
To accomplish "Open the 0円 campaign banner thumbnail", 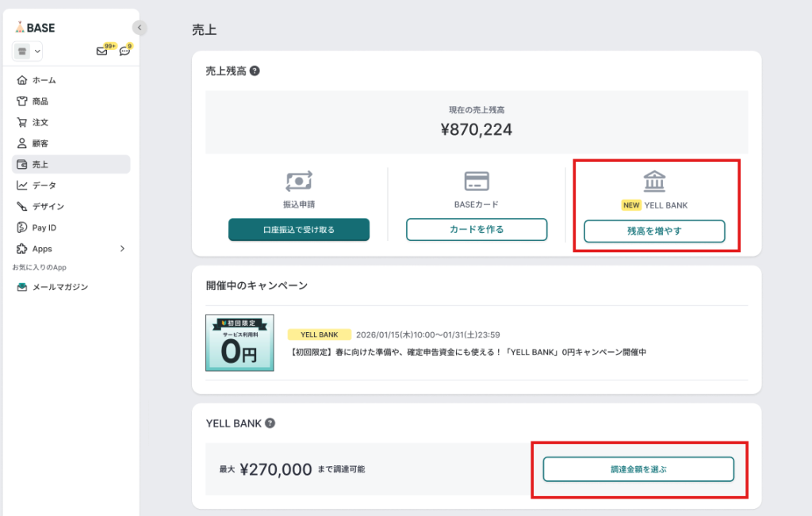I will coord(239,342).
